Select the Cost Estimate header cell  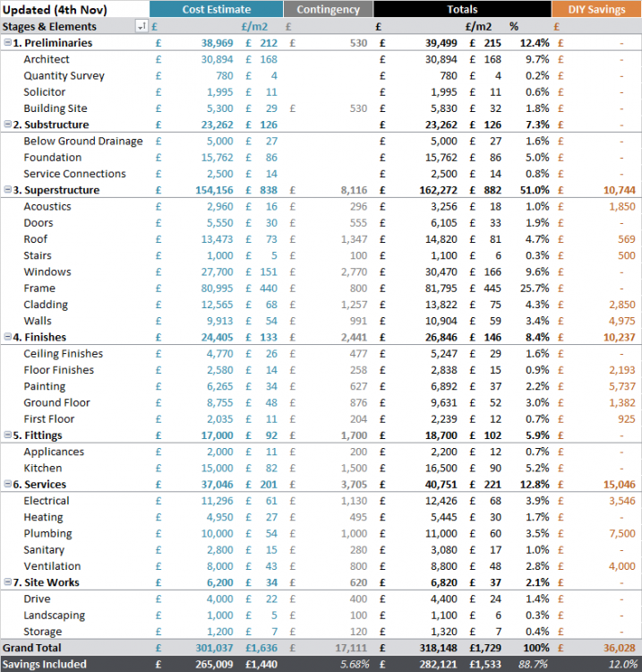[217, 9]
